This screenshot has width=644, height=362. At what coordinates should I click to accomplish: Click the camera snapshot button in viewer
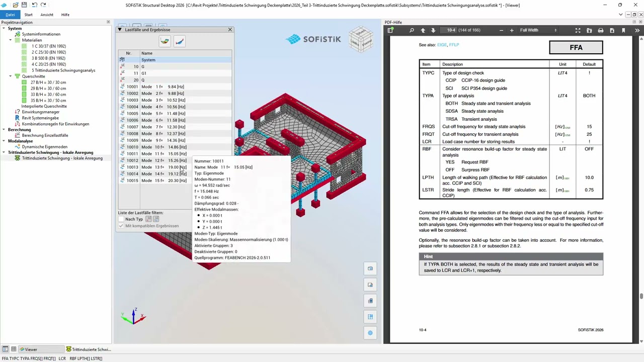pyautogui.click(x=370, y=268)
